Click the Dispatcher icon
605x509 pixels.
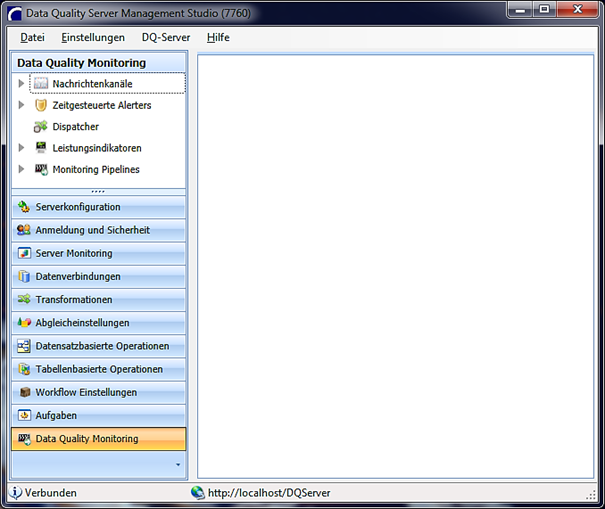(x=41, y=126)
